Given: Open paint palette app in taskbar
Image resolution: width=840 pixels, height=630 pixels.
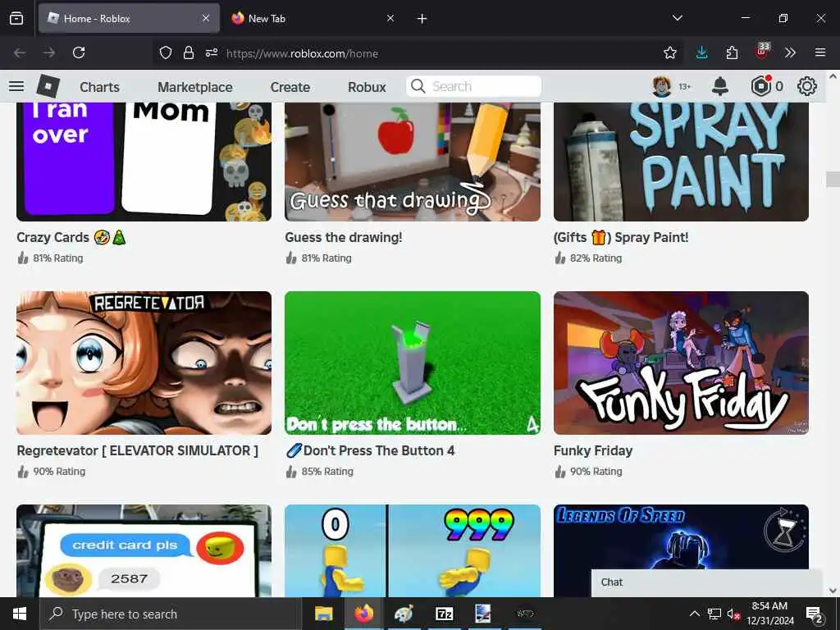Looking at the screenshot, I should pyautogui.click(x=404, y=614).
